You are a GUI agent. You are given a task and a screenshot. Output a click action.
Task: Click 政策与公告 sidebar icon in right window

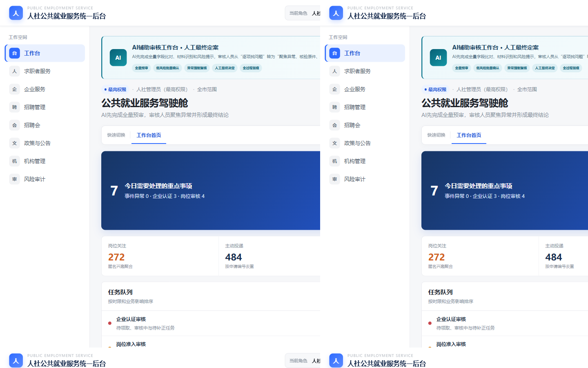coord(334,143)
